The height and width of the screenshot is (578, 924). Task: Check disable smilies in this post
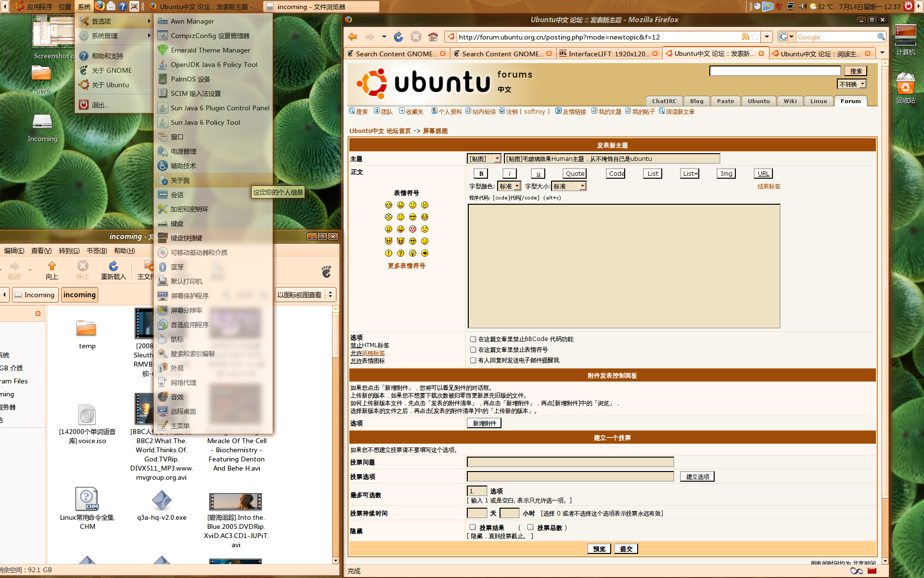click(473, 350)
